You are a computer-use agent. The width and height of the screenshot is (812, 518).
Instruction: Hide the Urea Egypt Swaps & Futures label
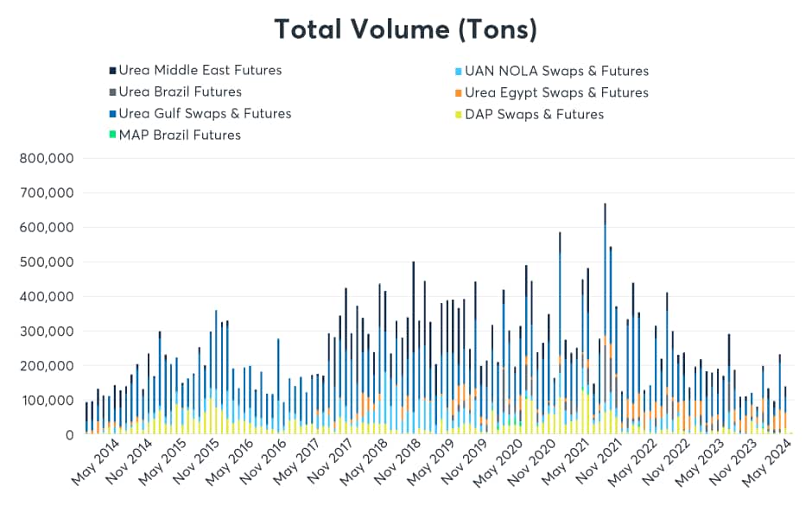556,93
